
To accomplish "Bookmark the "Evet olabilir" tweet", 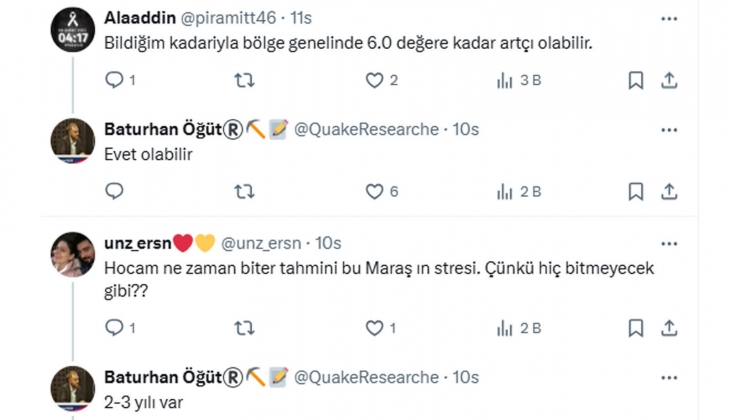I will [x=635, y=191].
